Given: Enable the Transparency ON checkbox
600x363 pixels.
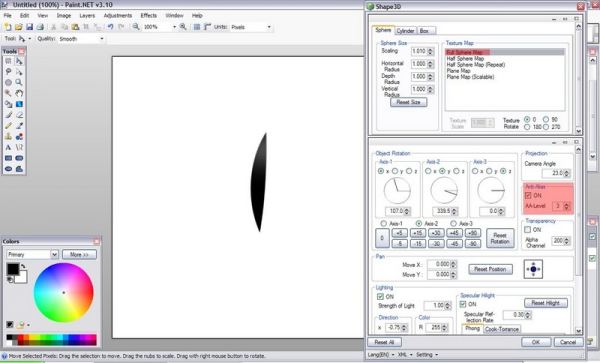Looking at the screenshot, I should [x=528, y=230].
